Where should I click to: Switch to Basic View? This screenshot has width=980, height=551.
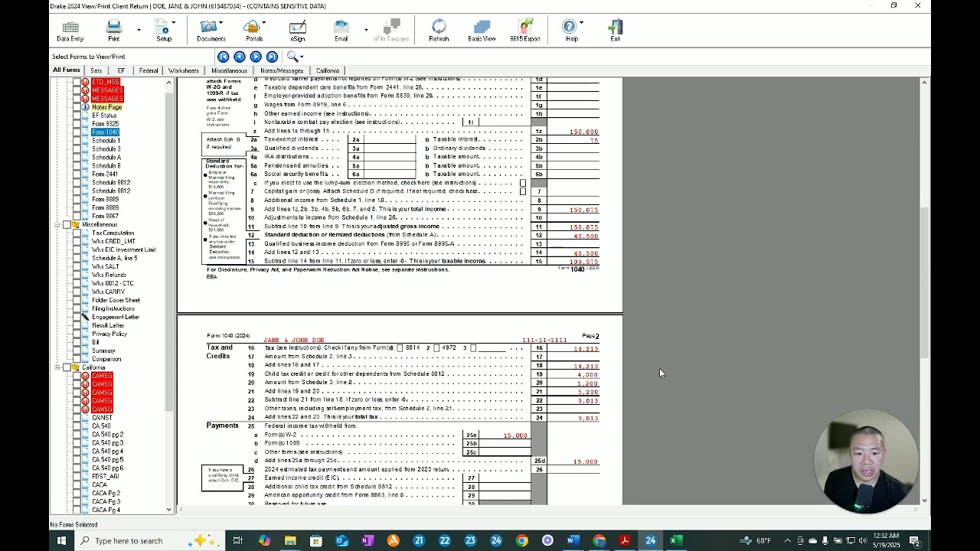(x=482, y=31)
